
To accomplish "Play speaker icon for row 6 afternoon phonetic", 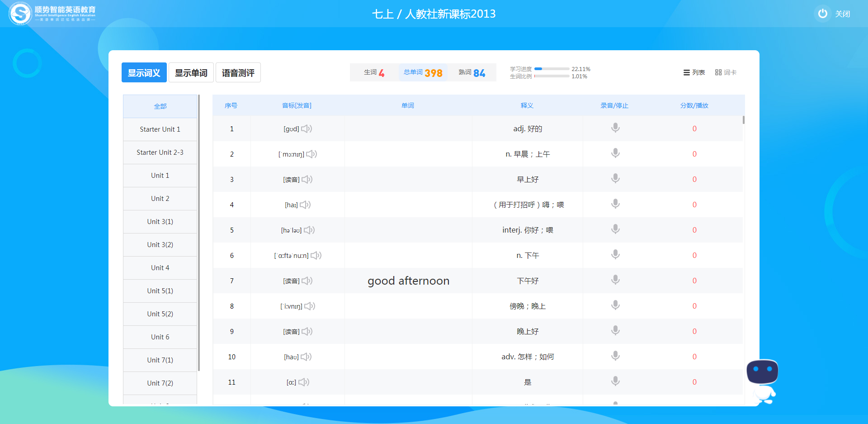I will point(316,256).
